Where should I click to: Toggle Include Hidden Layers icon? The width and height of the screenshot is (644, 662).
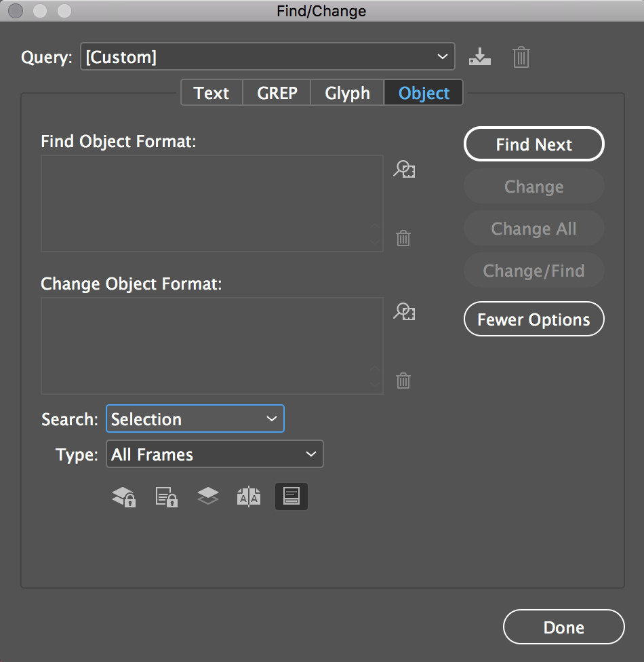click(x=208, y=496)
